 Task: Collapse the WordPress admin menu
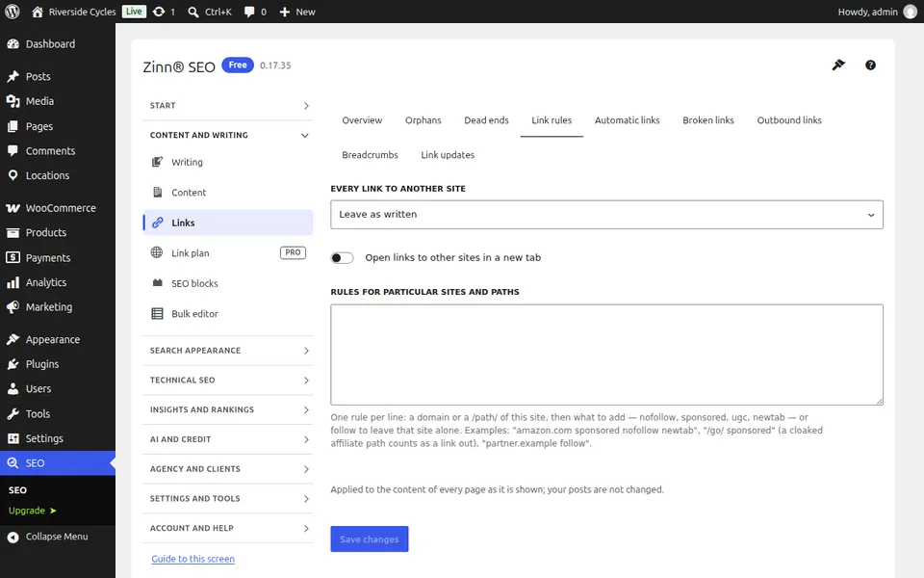point(58,537)
